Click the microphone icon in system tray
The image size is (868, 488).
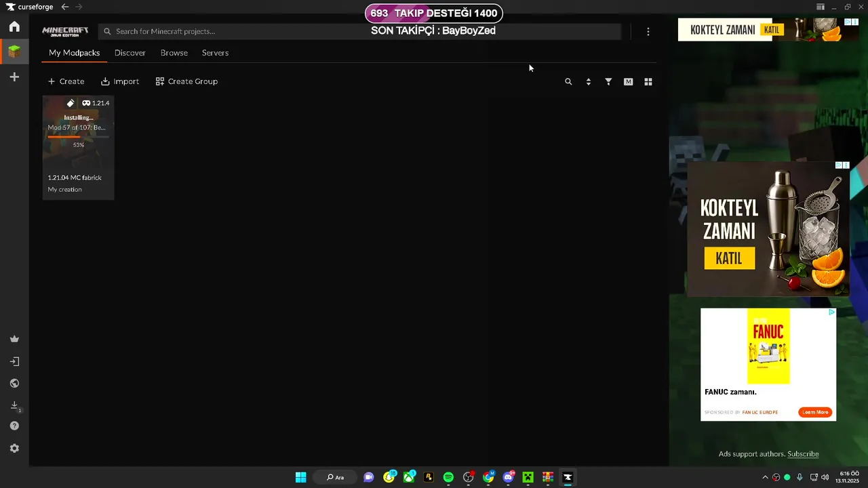tap(800, 477)
